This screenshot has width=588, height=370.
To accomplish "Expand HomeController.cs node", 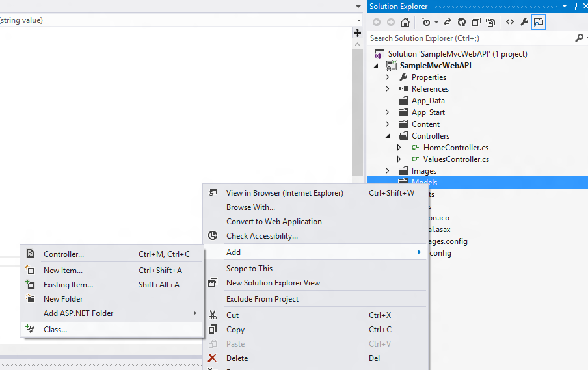I will click(x=399, y=148).
